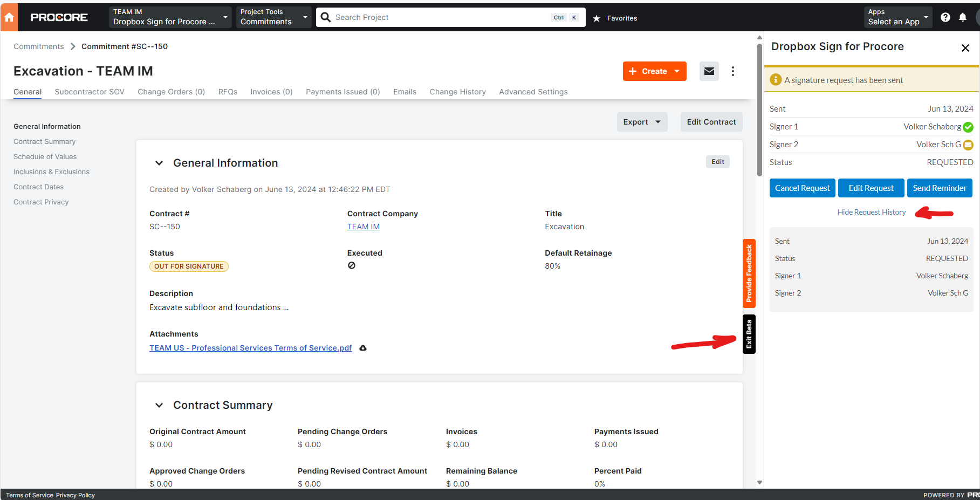The image size is (980, 500).
Task: Open the TEAM IM contract company link
Action: pos(363,227)
